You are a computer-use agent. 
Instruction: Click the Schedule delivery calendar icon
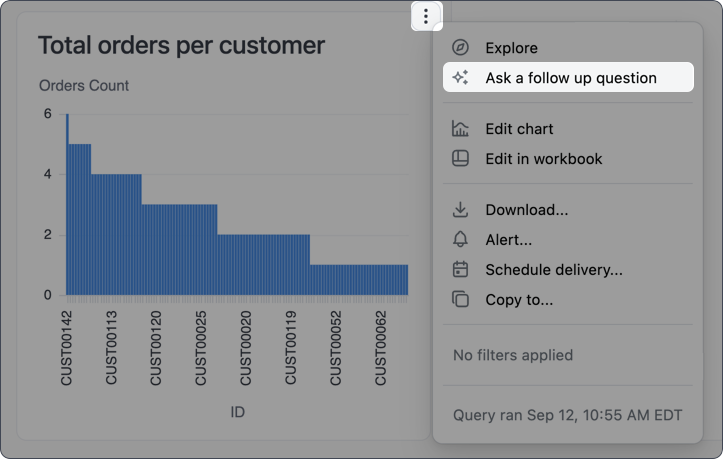[x=460, y=270]
